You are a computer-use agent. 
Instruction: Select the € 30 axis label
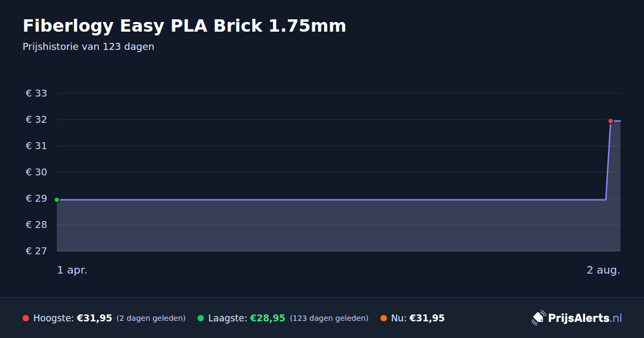tap(36, 172)
